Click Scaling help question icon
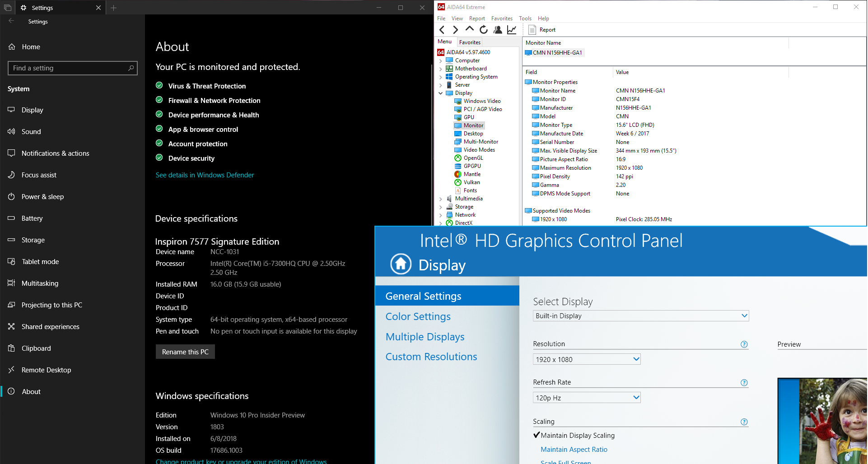 click(x=744, y=422)
